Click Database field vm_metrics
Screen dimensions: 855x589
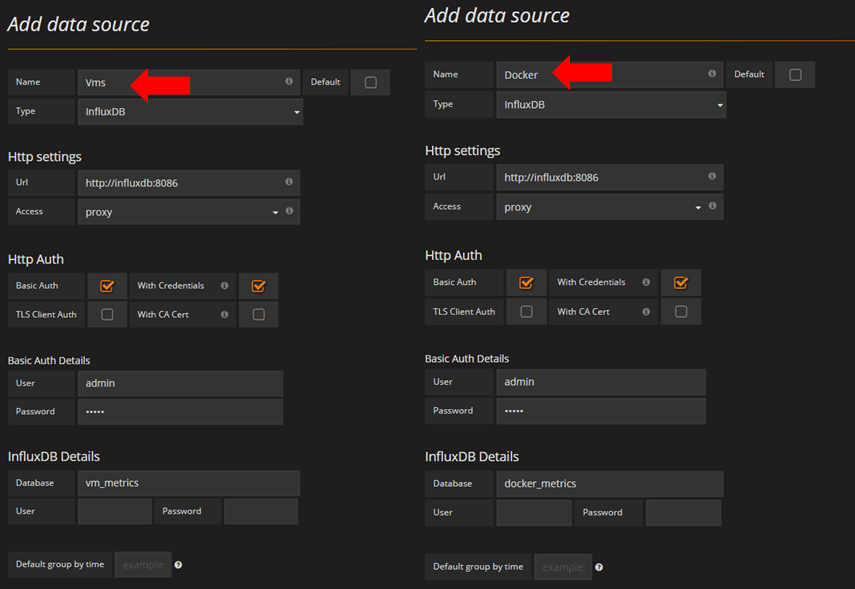[x=189, y=483]
